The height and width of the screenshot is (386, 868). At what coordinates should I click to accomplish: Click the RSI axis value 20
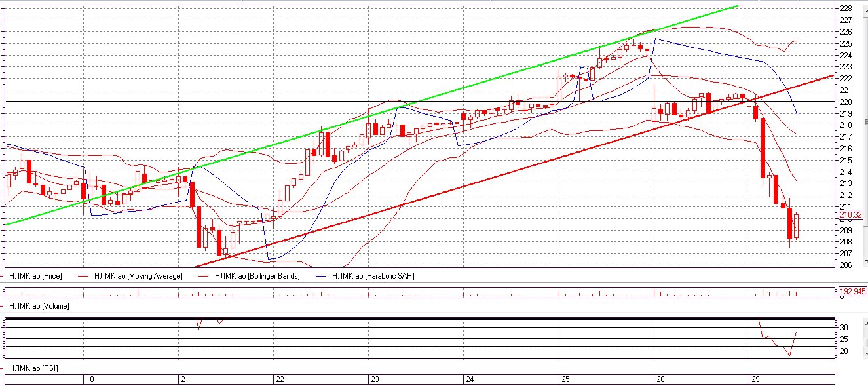pos(844,351)
